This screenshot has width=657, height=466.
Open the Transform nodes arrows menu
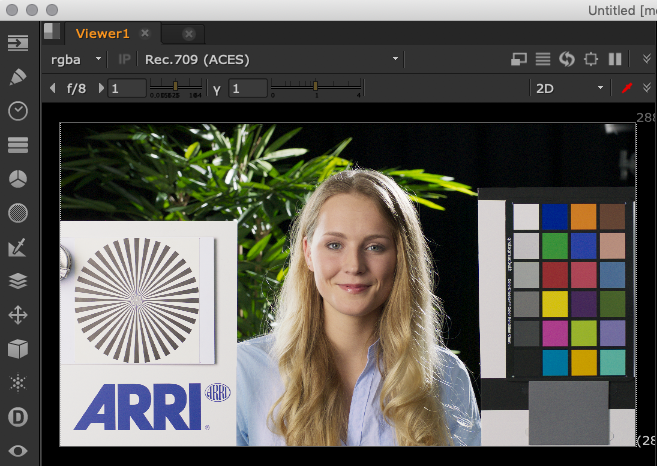tap(18, 315)
